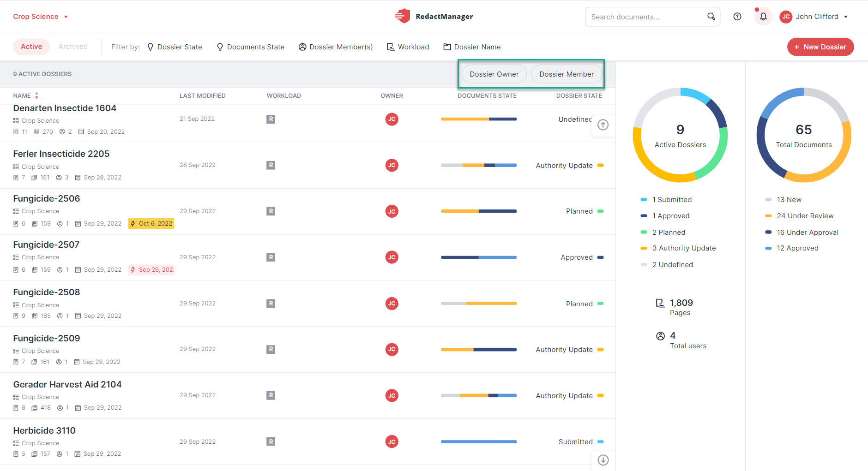
Task: Click the scroll-up arrow circle icon
Action: 603,125
